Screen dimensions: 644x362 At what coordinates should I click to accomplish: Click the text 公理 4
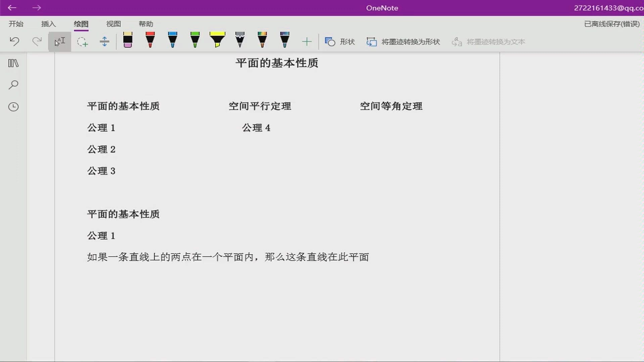tap(256, 128)
